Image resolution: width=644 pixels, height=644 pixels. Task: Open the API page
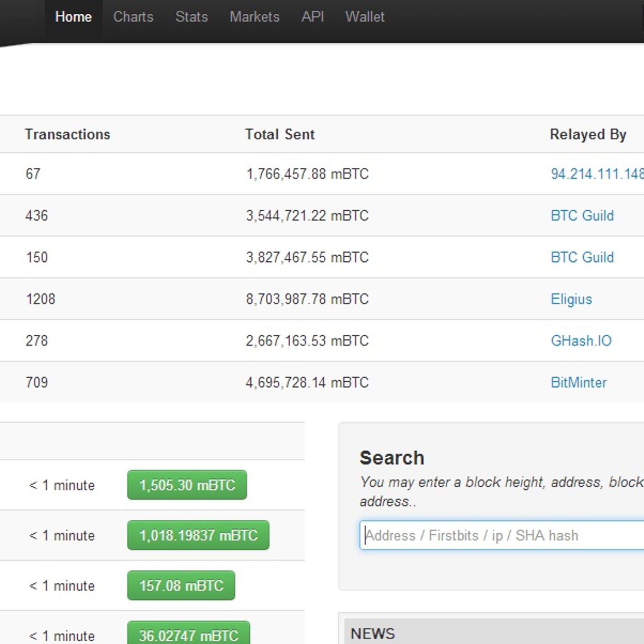pos(312,17)
